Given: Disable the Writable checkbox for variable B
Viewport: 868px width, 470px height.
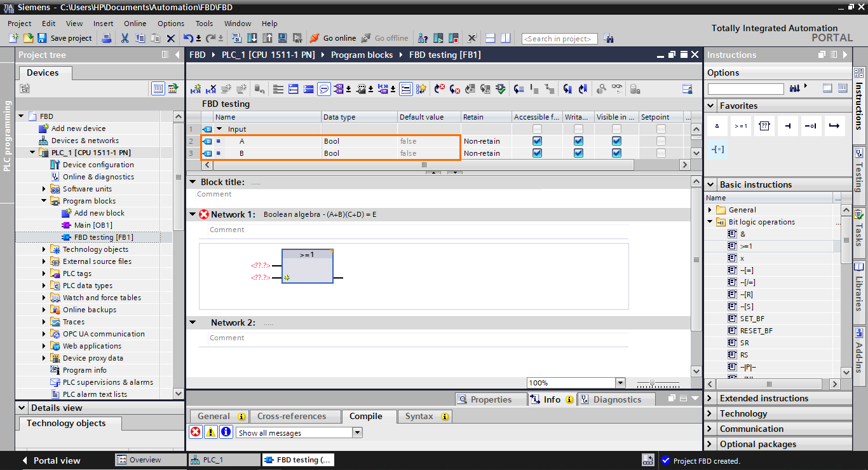Looking at the screenshot, I should [578, 153].
